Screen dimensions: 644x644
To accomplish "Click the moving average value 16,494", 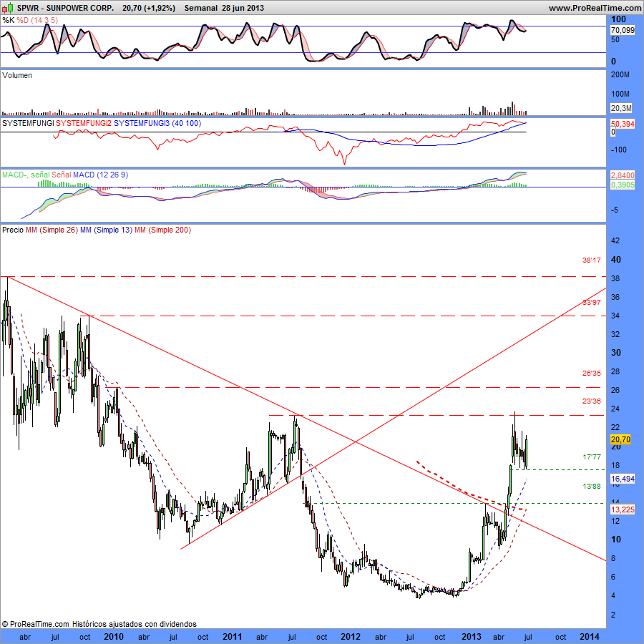I will pos(623,479).
